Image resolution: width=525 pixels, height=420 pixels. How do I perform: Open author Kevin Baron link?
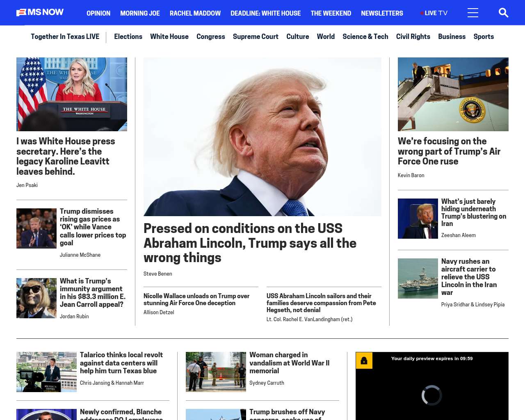point(411,176)
